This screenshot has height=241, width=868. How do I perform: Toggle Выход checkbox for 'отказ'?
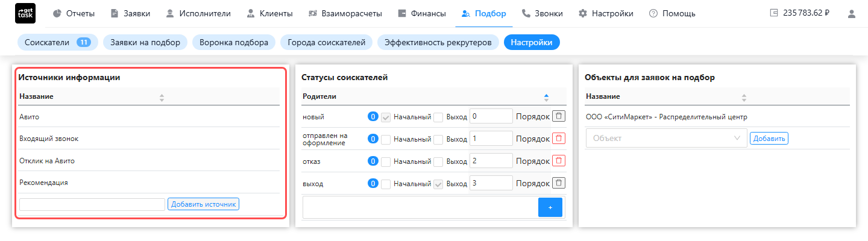pos(438,161)
